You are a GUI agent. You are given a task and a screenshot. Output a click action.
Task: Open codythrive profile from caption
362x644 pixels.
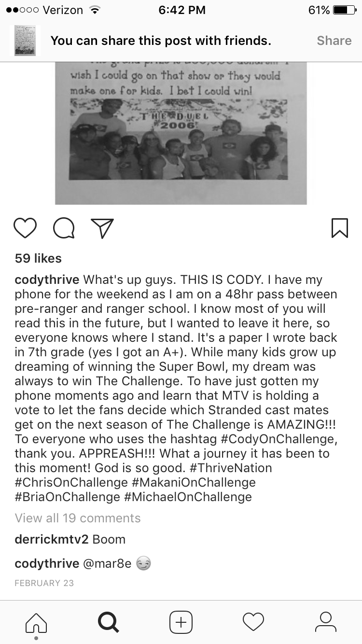click(47, 280)
